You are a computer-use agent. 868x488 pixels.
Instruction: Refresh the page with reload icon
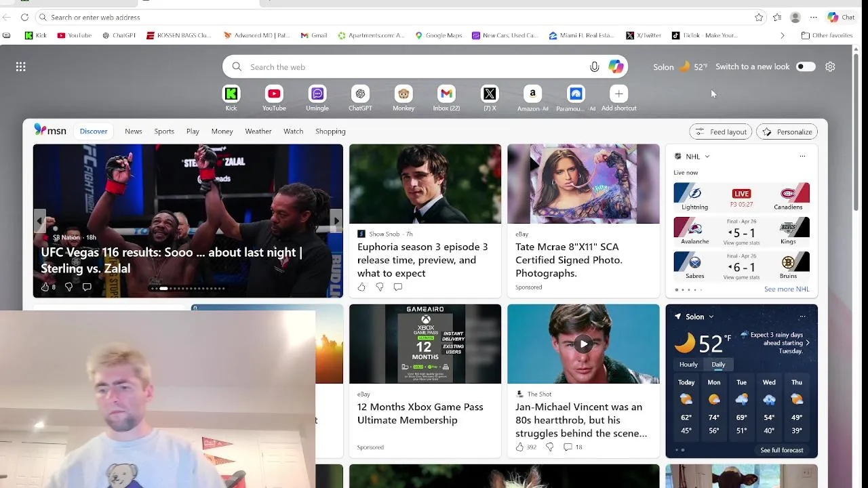coord(24,17)
